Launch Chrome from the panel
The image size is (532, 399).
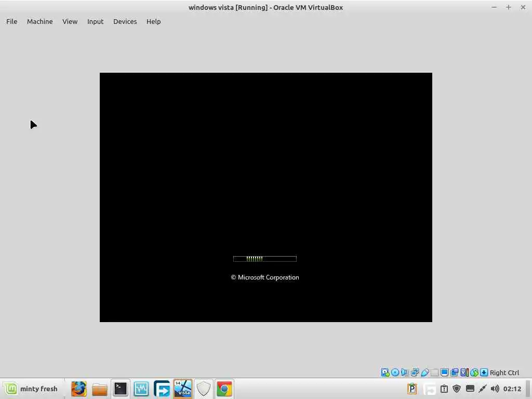click(224, 389)
